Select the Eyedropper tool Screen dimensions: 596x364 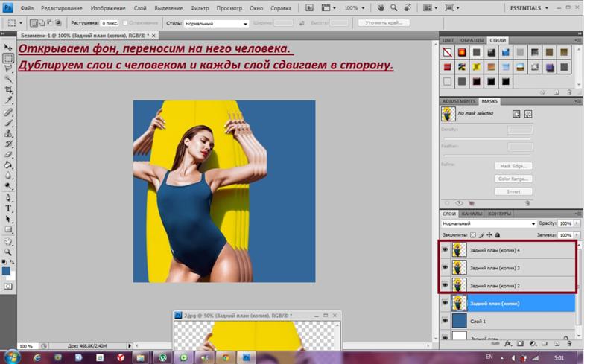[x=8, y=100]
